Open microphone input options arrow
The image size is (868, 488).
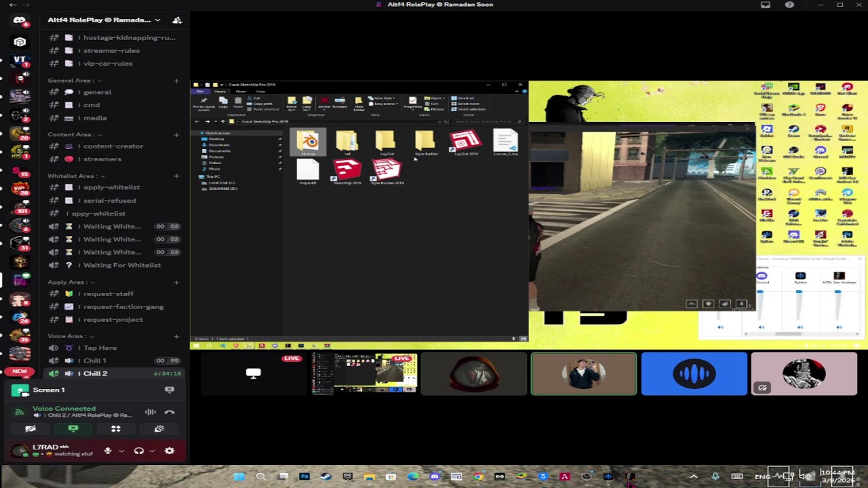[x=121, y=451]
